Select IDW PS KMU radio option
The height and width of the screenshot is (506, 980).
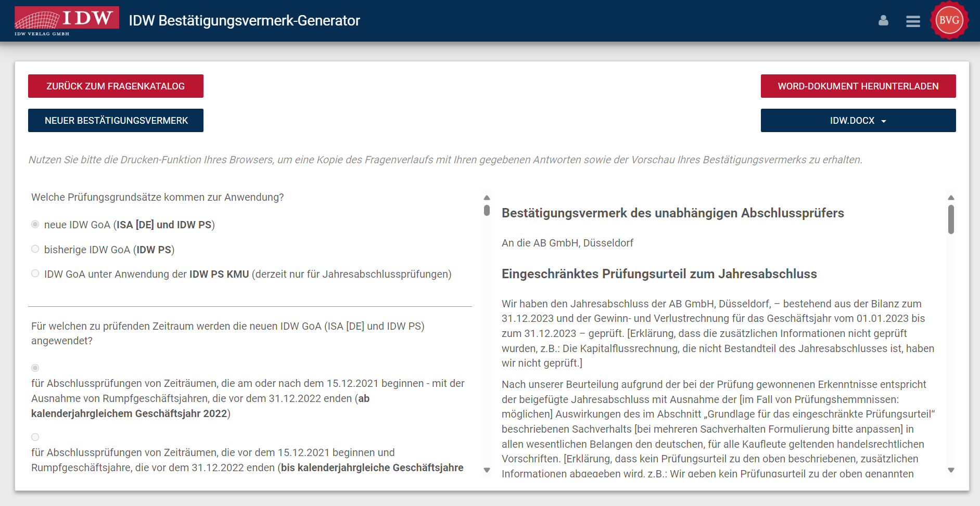tap(35, 274)
